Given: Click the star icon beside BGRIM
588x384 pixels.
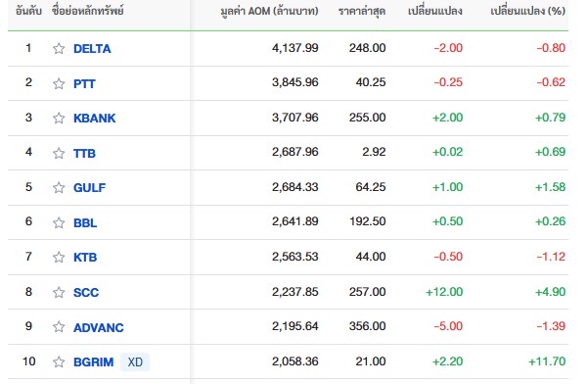Looking at the screenshot, I should click(59, 361).
